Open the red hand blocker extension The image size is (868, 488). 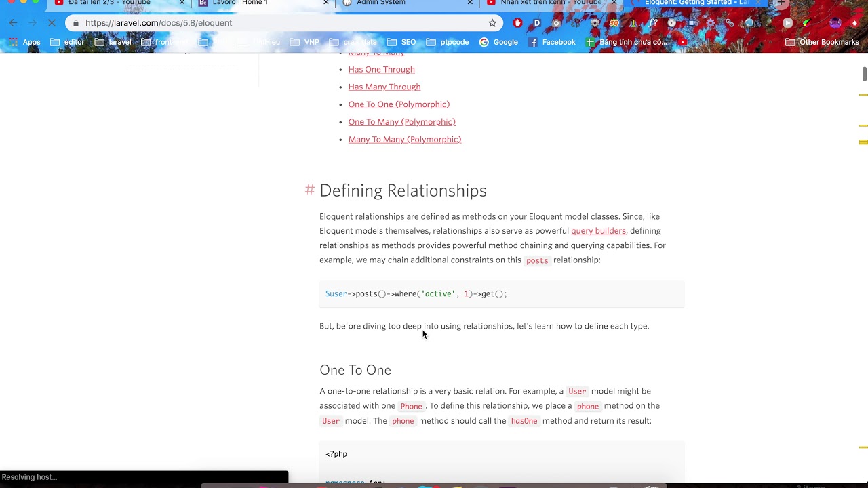[x=517, y=23]
